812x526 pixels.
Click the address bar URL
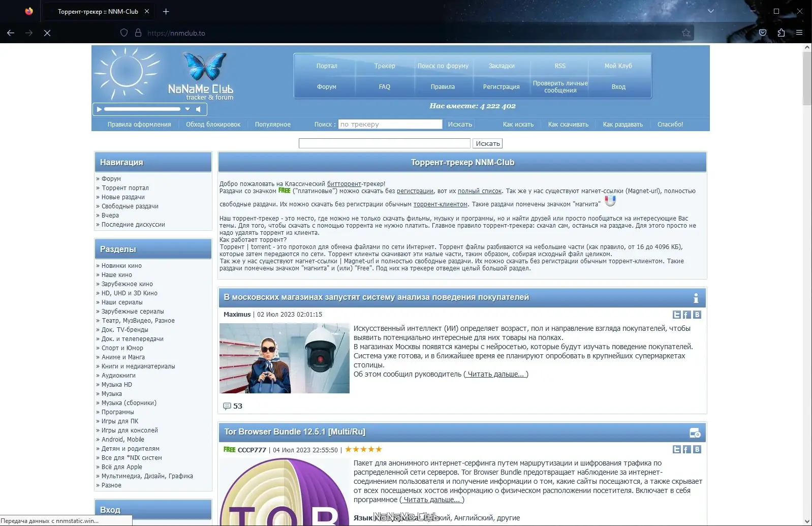click(176, 33)
